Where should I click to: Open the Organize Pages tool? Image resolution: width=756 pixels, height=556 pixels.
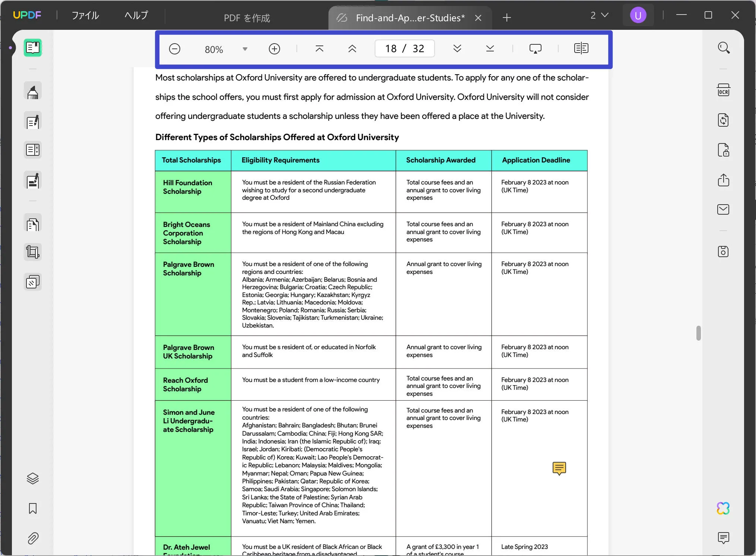pos(33,224)
